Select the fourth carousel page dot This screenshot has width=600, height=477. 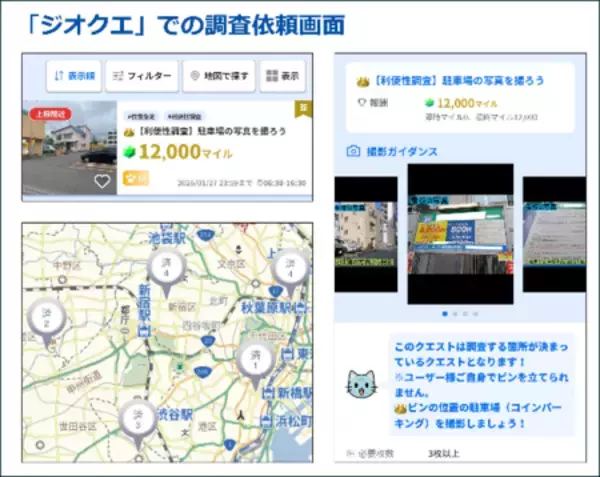point(476,314)
